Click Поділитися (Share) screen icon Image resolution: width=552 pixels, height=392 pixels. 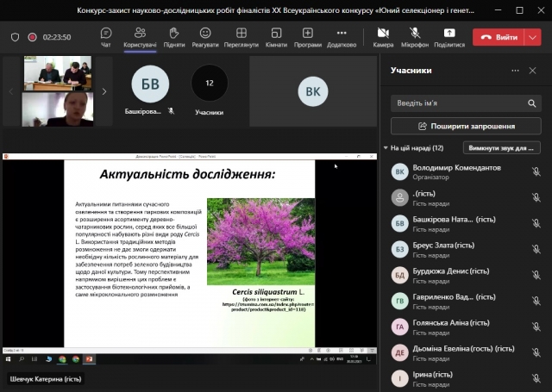pos(449,36)
